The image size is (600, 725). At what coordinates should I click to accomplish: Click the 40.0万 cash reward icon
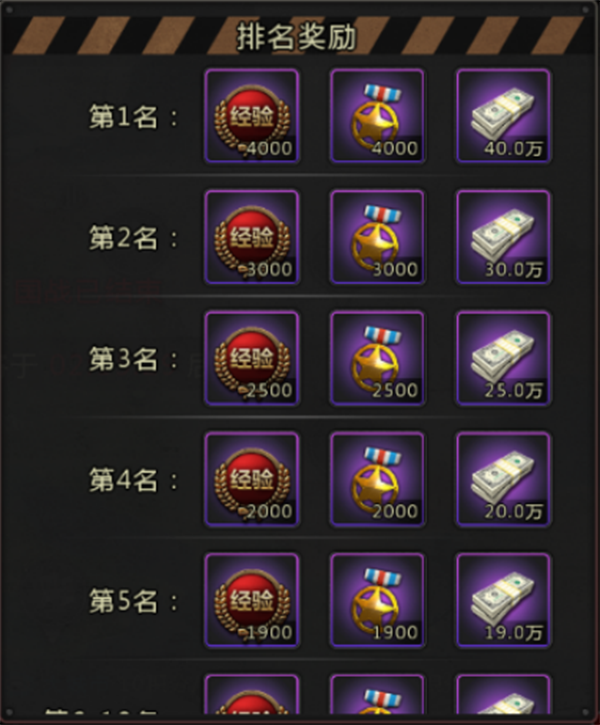(503, 116)
